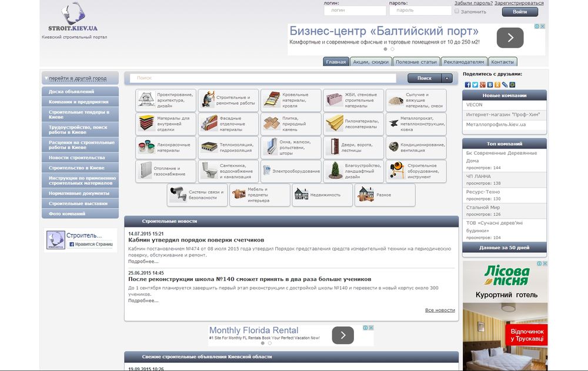
Task: Open Отопление и газоснабжение category
Action: tap(166, 171)
